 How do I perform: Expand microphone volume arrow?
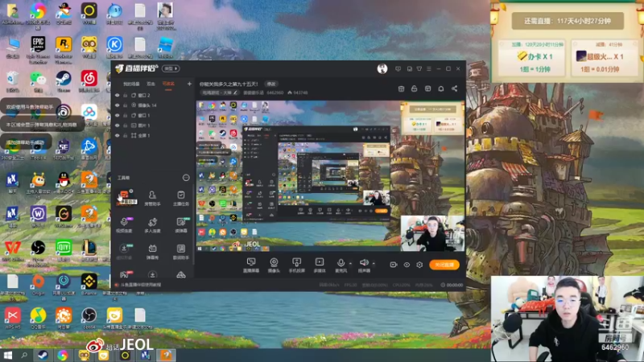point(350,263)
